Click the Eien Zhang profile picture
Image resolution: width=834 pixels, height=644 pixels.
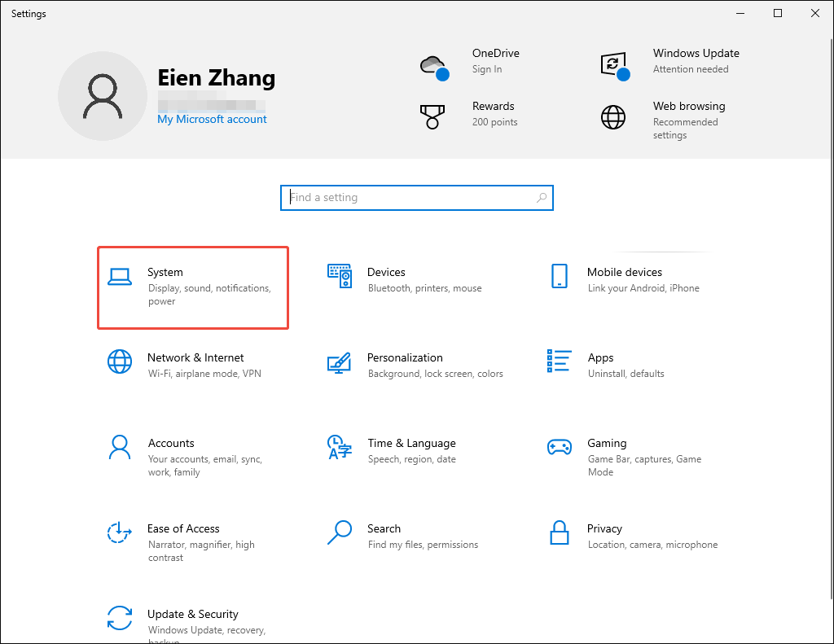point(103,95)
